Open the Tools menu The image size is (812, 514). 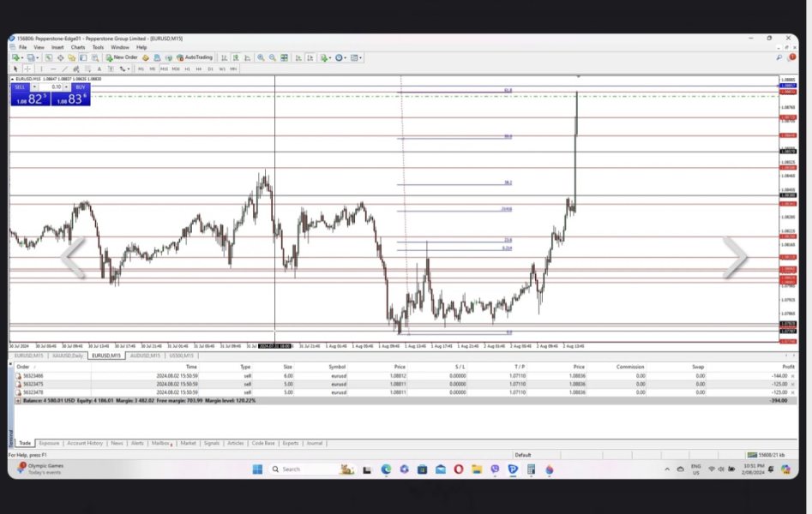point(98,47)
